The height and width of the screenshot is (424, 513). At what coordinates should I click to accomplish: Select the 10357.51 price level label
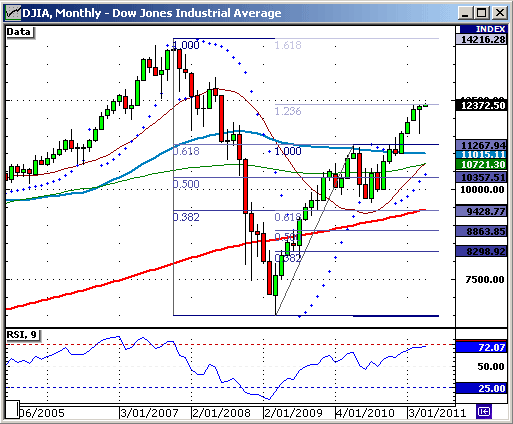(x=481, y=177)
